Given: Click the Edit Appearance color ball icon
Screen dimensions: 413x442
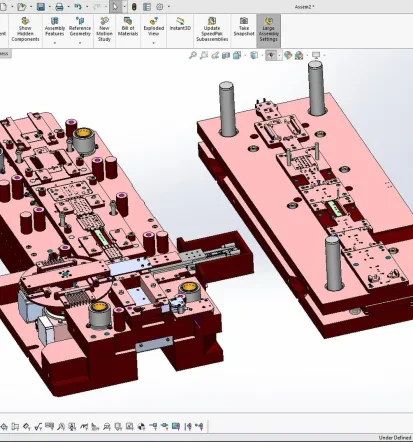Looking at the screenshot, I should (288, 55).
